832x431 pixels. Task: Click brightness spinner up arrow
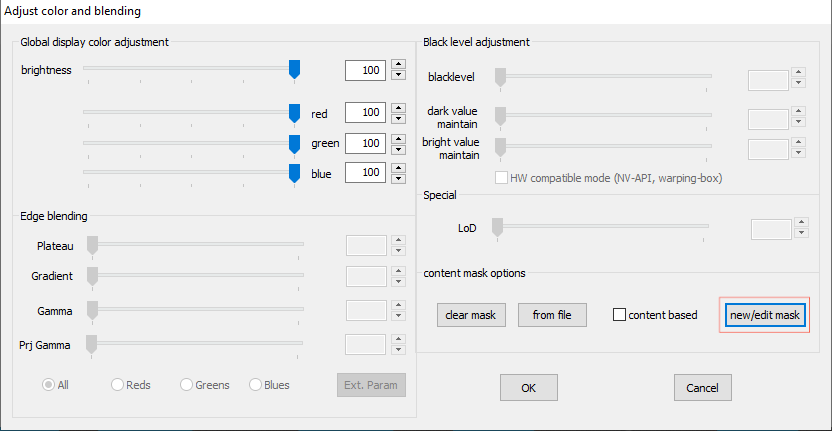pos(398,65)
